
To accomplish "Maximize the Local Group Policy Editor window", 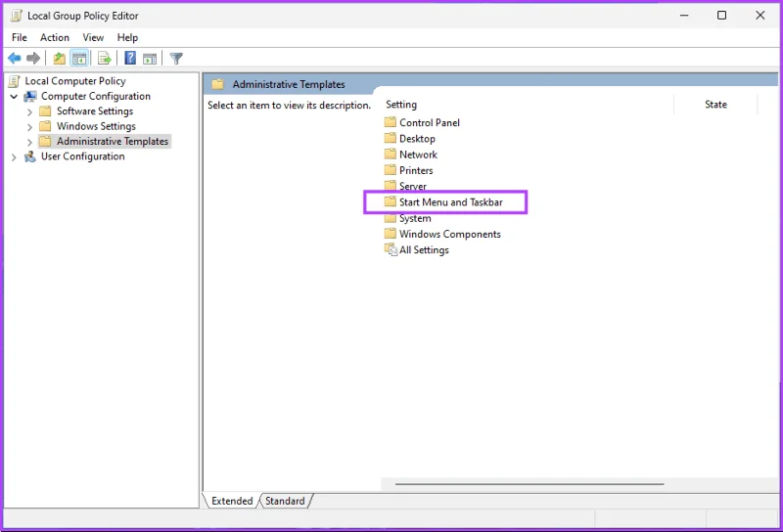I will pyautogui.click(x=721, y=16).
